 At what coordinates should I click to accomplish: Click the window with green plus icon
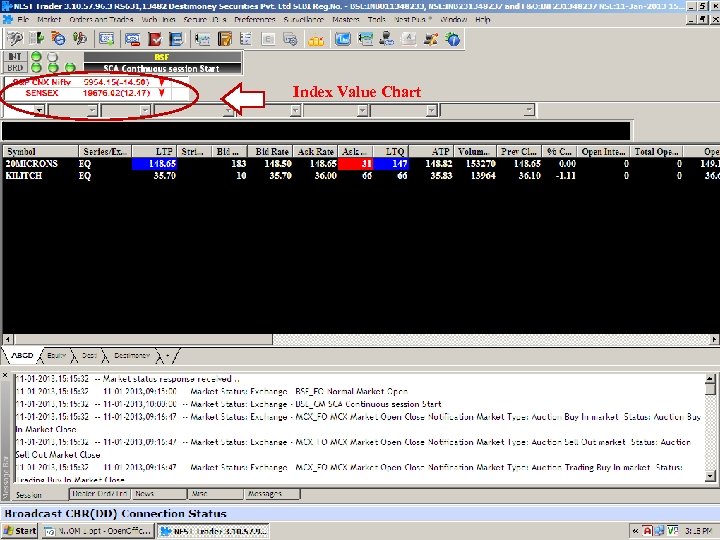(107, 39)
